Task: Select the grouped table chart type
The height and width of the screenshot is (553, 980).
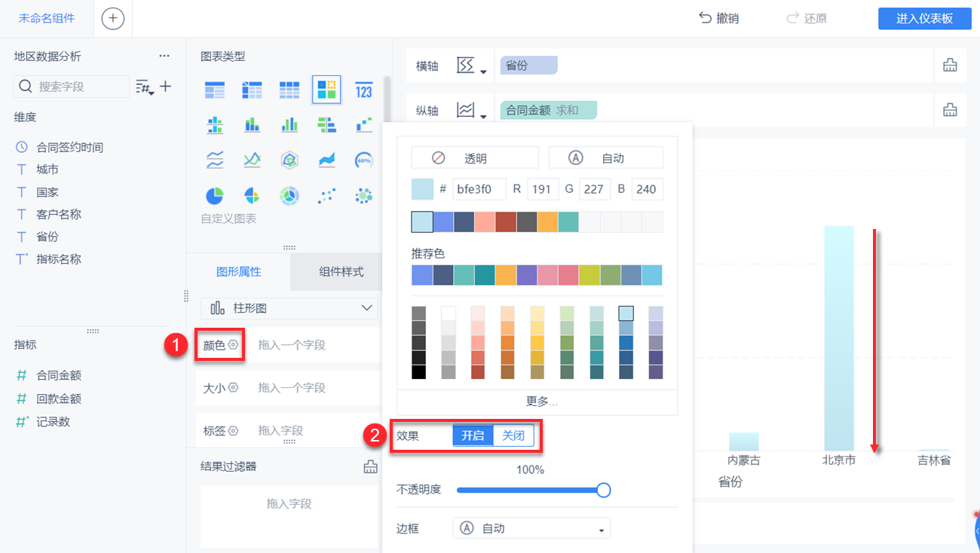Action: pyautogui.click(x=215, y=90)
